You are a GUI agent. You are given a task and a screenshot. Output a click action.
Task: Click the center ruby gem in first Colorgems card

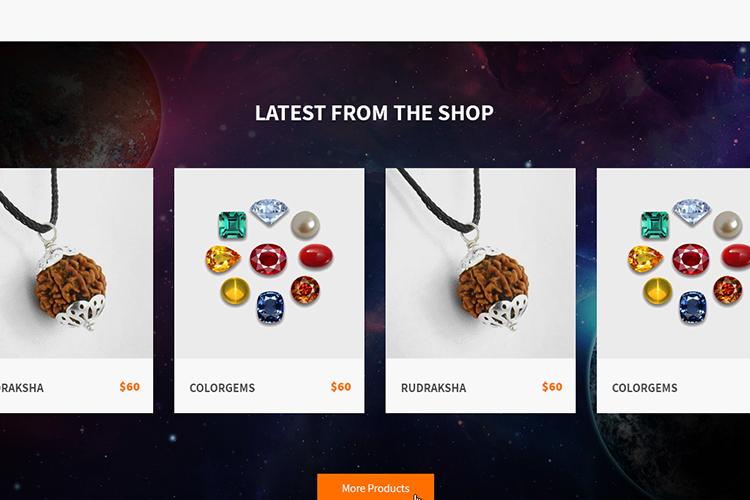268,259
